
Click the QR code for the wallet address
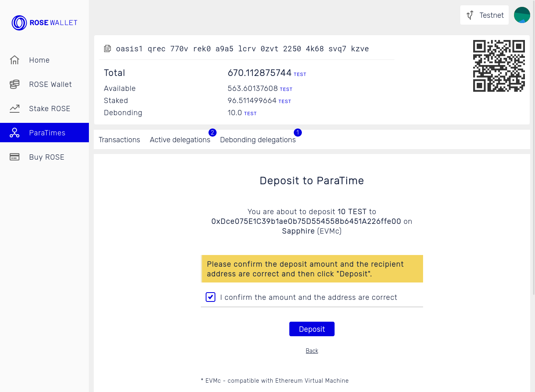pos(499,65)
